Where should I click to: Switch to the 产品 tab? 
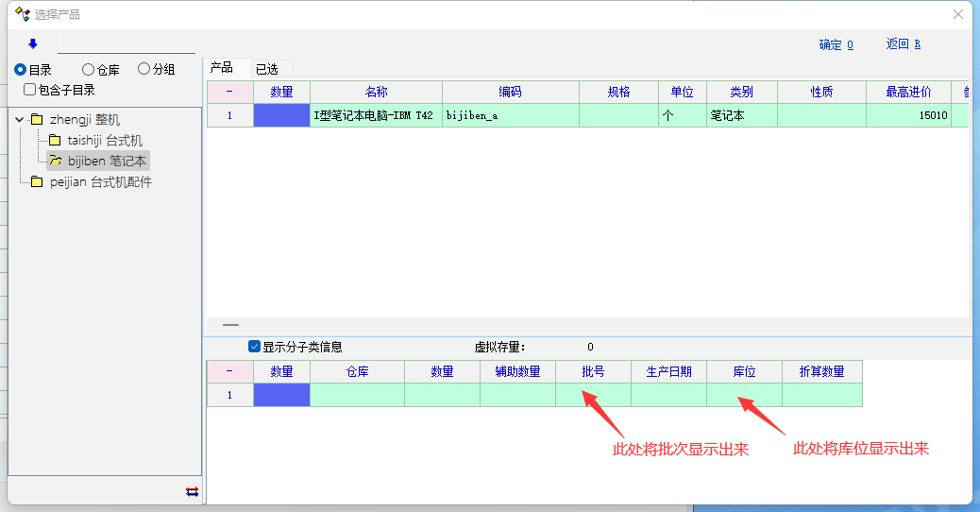[222, 68]
